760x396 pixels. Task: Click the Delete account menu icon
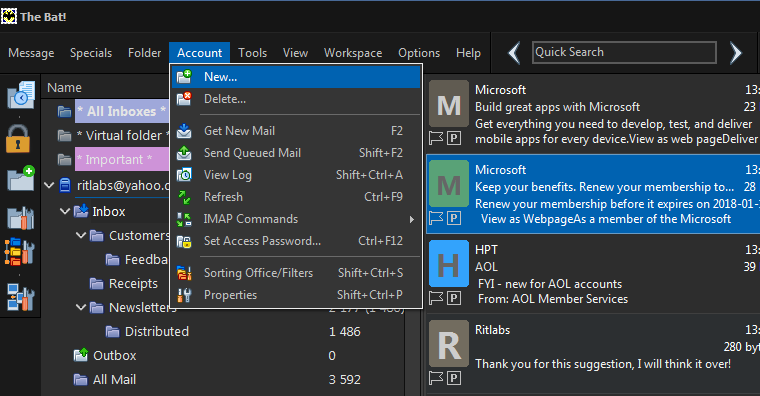pos(184,99)
